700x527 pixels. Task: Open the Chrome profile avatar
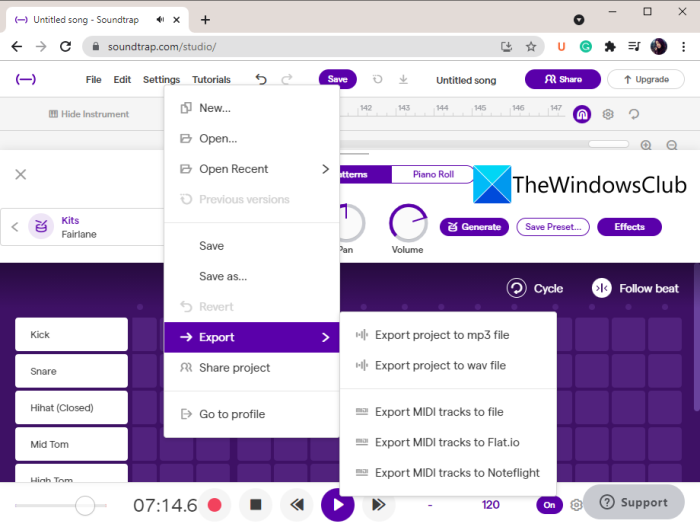pyautogui.click(x=659, y=46)
